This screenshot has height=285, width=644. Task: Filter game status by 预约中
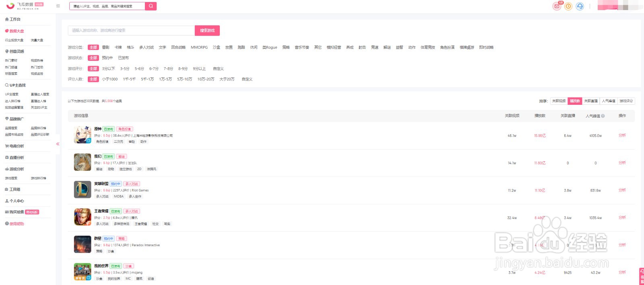tap(107, 58)
